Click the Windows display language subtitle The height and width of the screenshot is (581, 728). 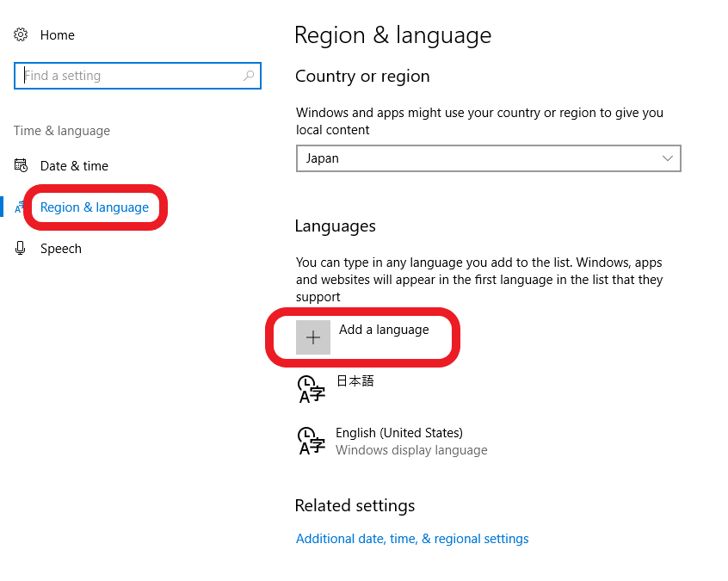pyautogui.click(x=411, y=450)
